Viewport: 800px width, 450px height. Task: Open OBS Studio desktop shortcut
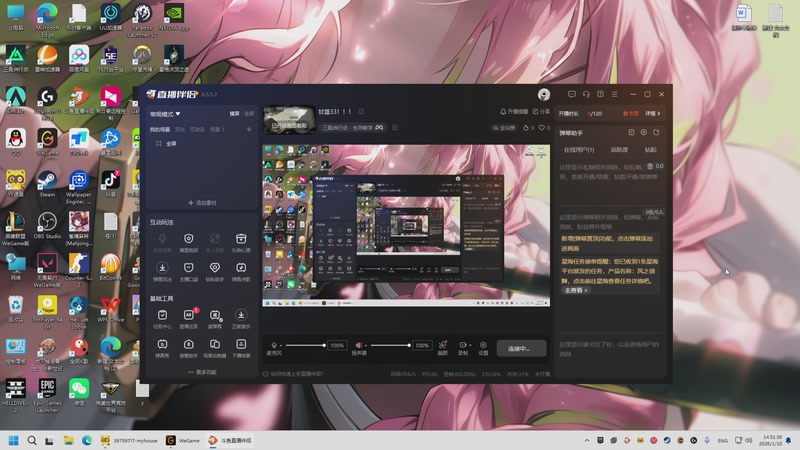click(47, 226)
